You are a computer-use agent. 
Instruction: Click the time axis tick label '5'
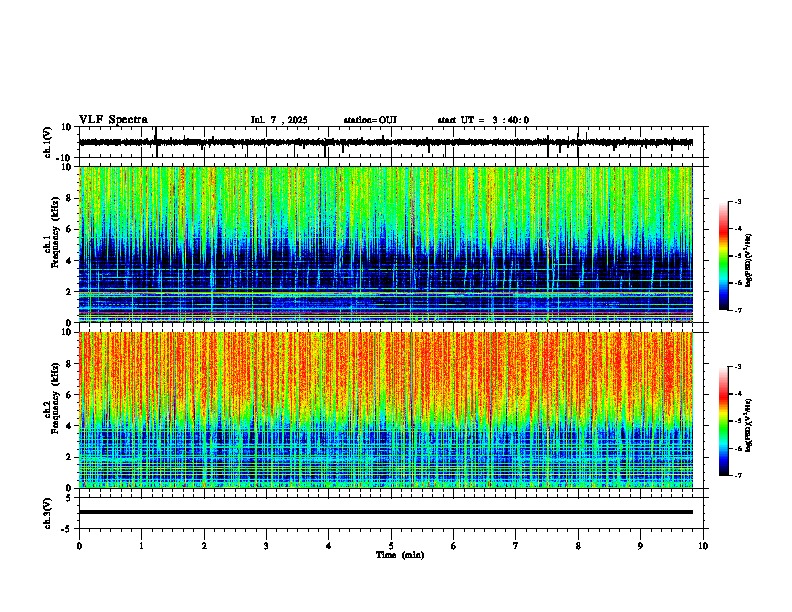(x=391, y=546)
